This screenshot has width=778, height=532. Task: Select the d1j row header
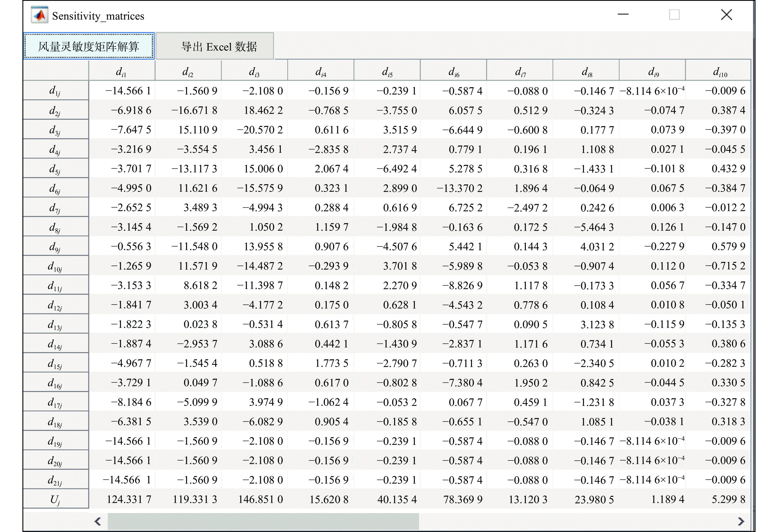point(55,91)
